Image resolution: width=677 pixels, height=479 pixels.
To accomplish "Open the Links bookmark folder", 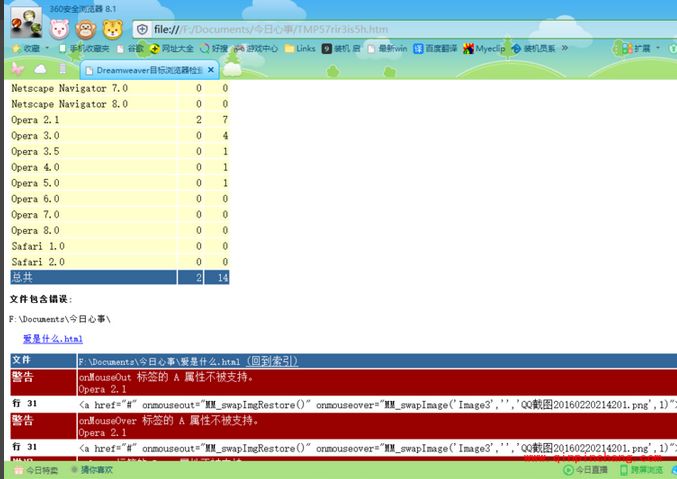I will pos(299,48).
